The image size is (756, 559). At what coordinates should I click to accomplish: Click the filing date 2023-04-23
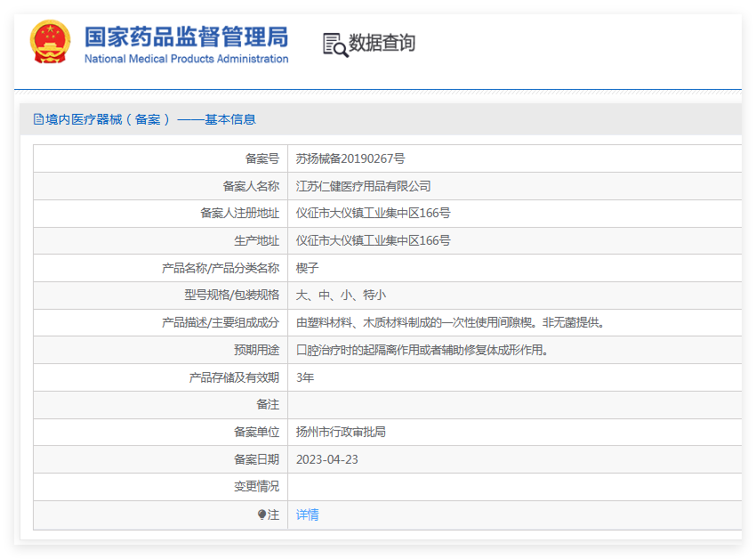click(327, 459)
